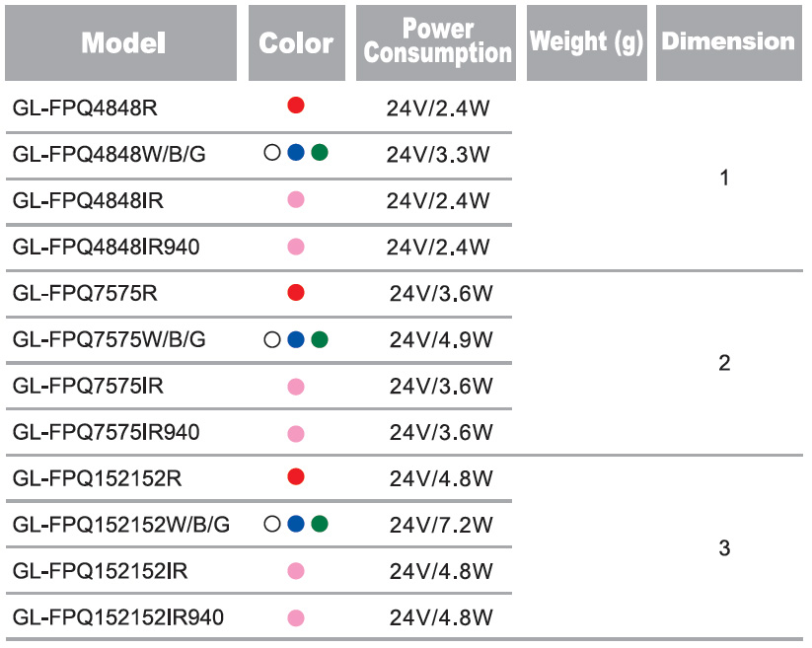Click the Color column header
The height and width of the screenshot is (648, 812).
(296, 43)
